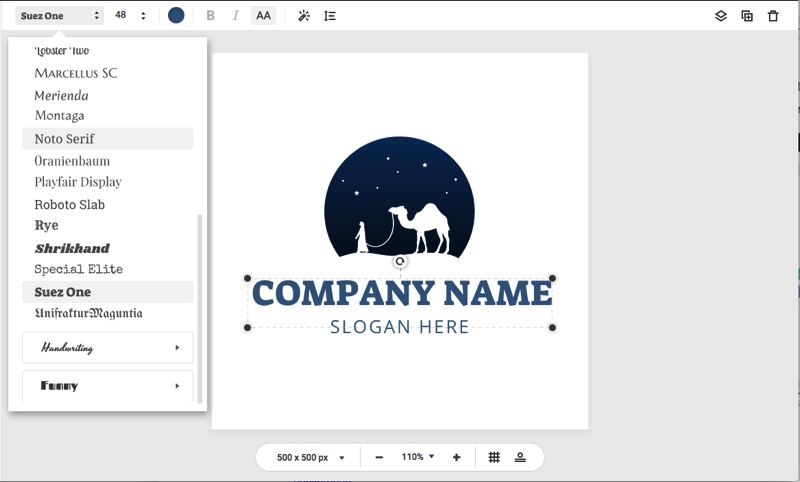Viewport: 800px width, 482px height.
Task: Expand the Funny font category
Action: tap(108, 386)
